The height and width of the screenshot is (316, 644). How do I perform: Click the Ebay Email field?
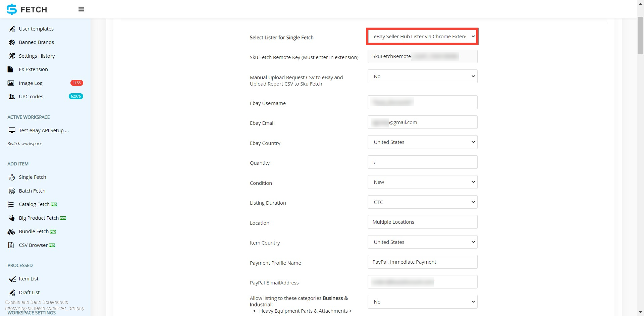[422, 122]
